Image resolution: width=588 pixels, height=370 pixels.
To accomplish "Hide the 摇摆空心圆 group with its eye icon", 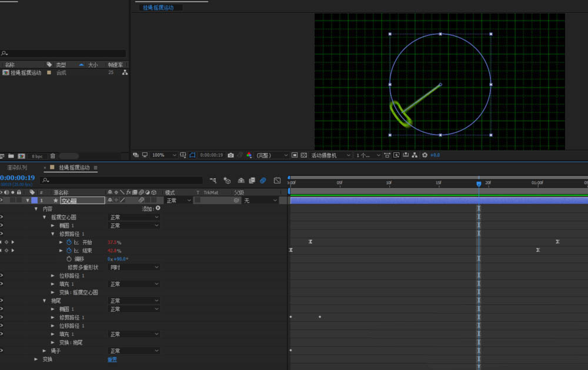I will [x=2, y=218].
